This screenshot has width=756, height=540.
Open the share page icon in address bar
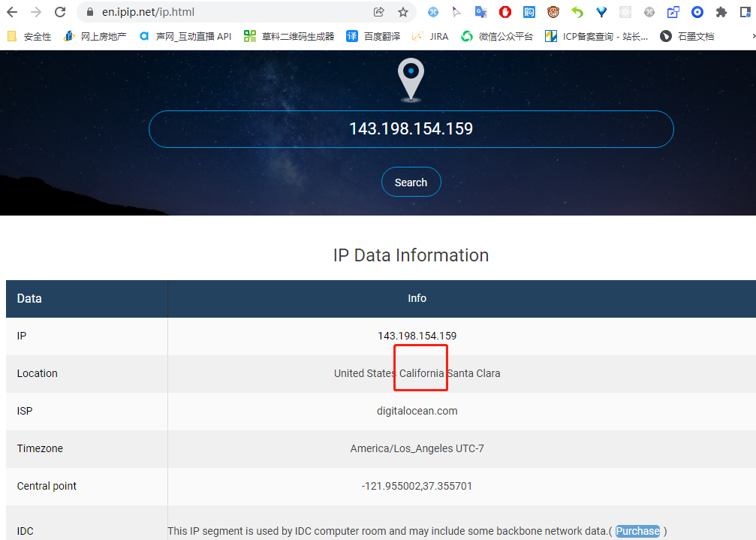pyautogui.click(x=379, y=12)
